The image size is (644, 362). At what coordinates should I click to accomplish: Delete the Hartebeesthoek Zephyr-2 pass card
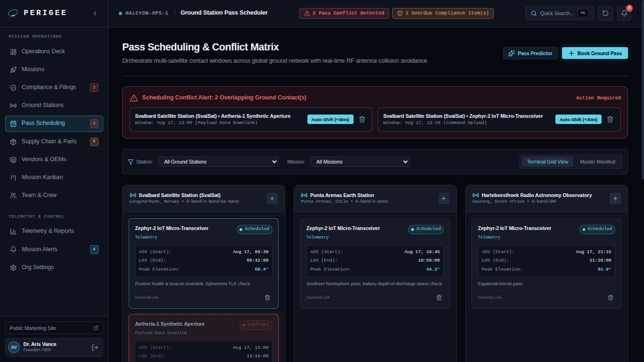pyautogui.click(x=611, y=297)
